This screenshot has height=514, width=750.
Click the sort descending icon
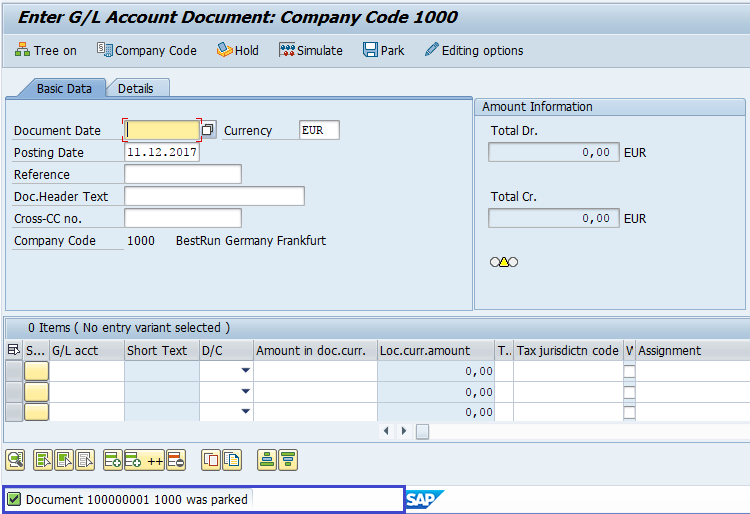(x=287, y=460)
